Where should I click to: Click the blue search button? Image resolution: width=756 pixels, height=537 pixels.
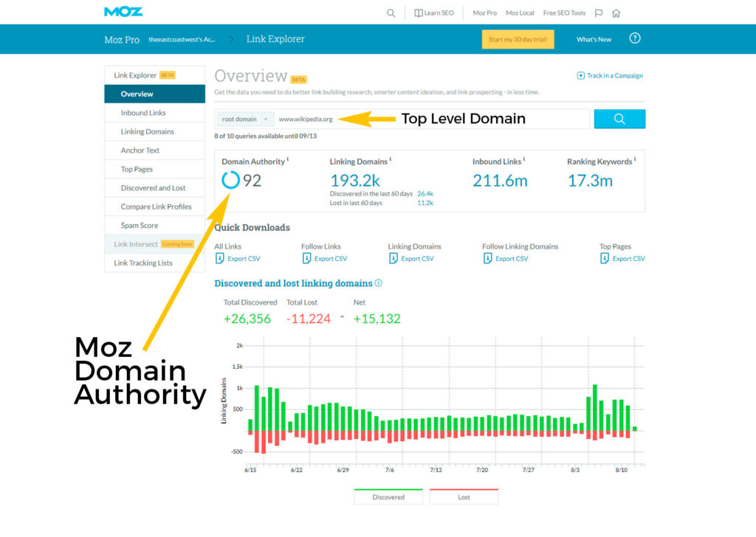[619, 119]
